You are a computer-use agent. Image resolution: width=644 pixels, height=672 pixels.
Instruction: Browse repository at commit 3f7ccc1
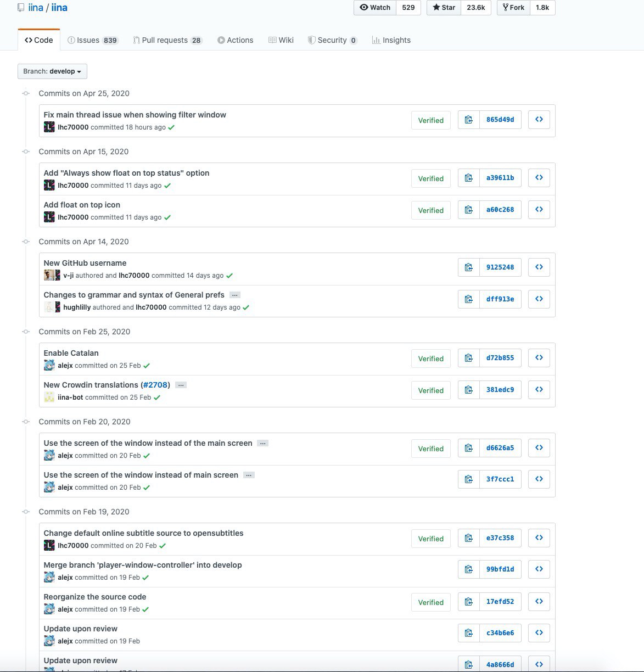click(539, 479)
